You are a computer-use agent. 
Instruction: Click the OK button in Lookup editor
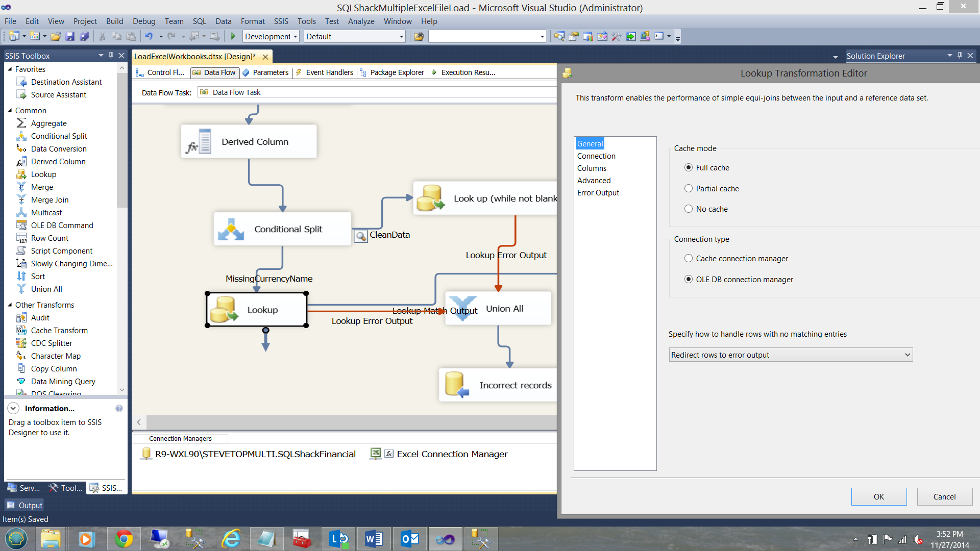coord(878,497)
